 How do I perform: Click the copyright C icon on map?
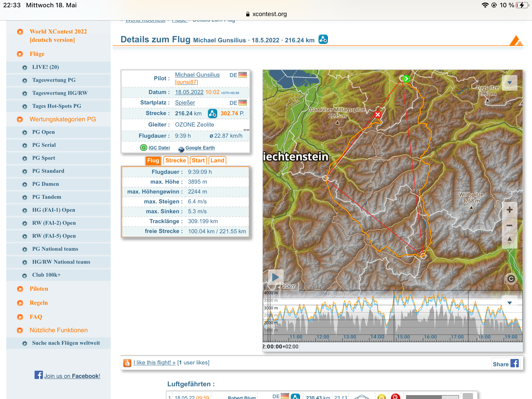(x=511, y=279)
